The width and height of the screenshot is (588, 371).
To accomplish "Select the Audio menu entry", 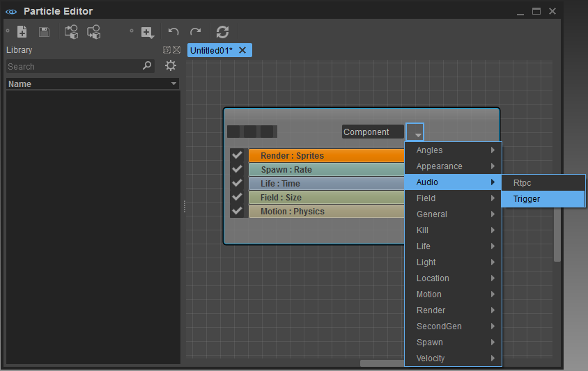I will point(453,182).
